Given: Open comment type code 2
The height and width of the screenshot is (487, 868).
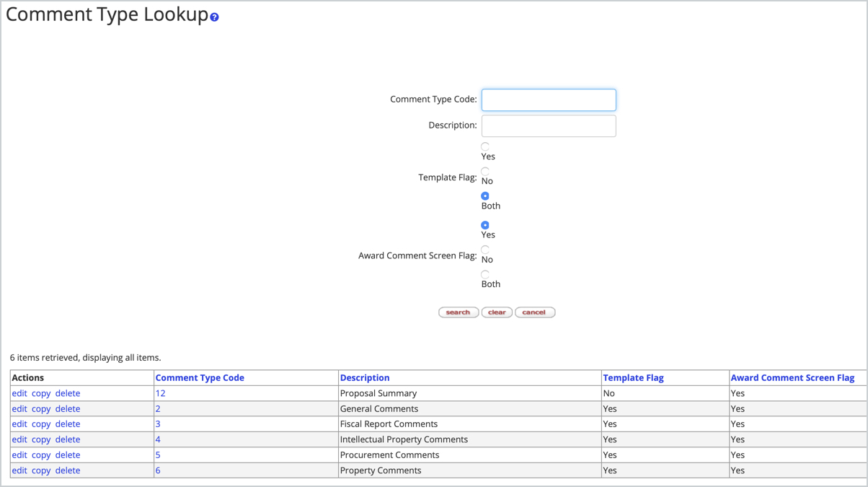Looking at the screenshot, I should [x=158, y=408].
